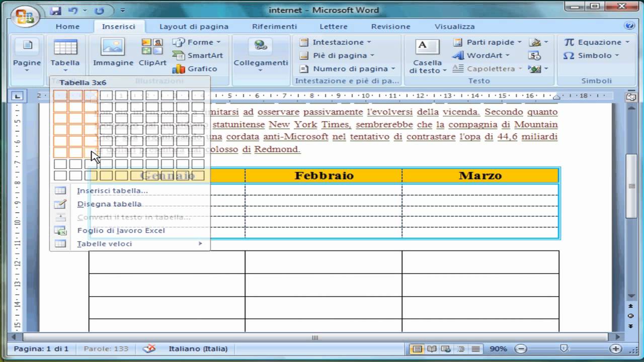Switch to Full Screen Reading view
This screenshot has width=644, height=362.
[432, 348]
